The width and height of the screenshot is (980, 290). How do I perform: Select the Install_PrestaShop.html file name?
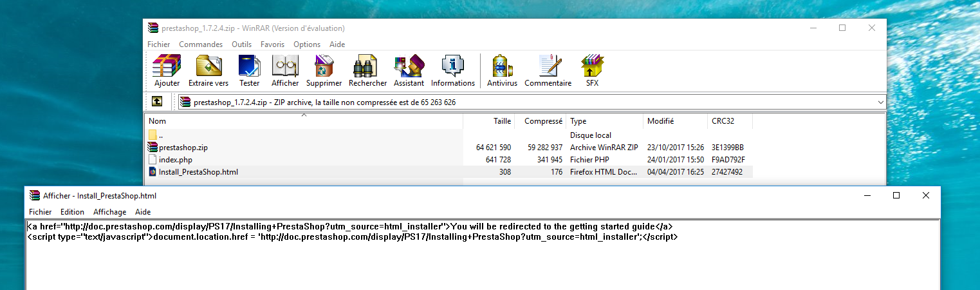pyautogui.click(x=198, y=172)
